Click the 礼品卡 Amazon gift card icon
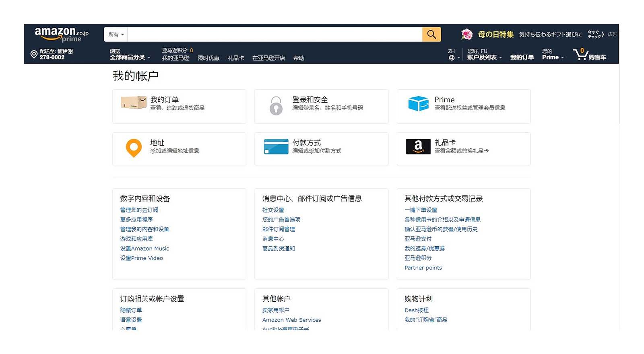The height and width of the screenshot is (354, 644). click(418, 146)
